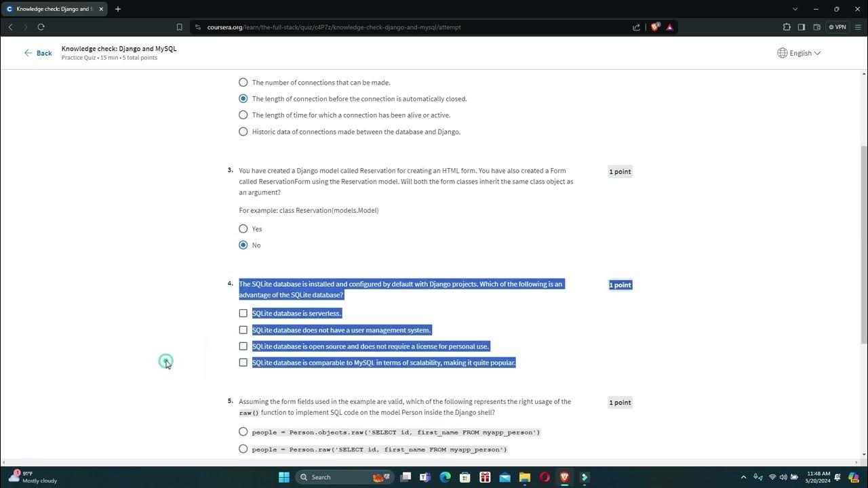Open notifications bell in system tray
The image size is (868, 488).
pos(837,477)
